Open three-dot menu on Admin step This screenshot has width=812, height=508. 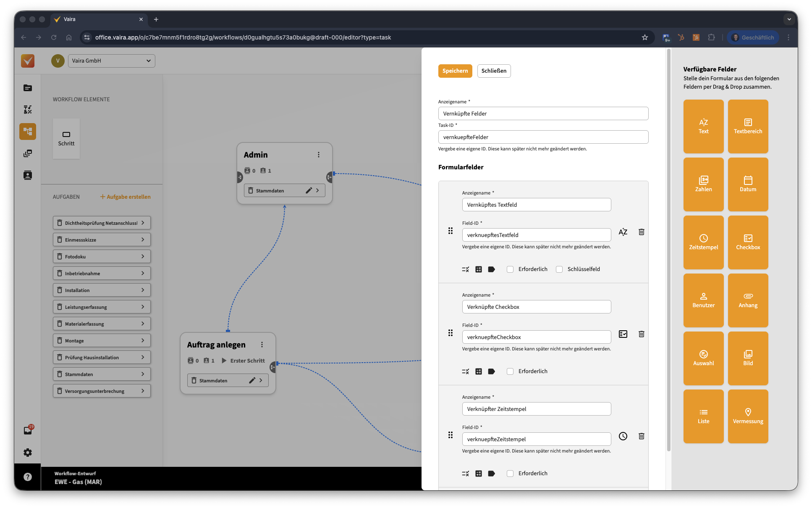tap(319, 155)
